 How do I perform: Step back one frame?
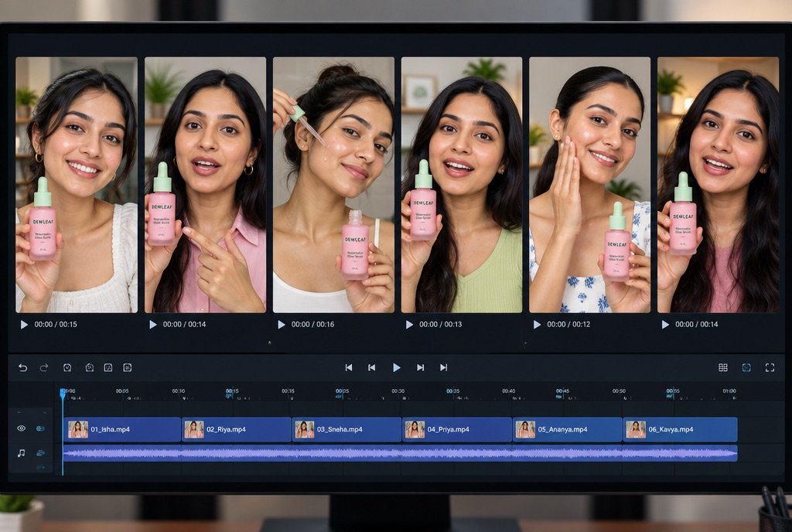[x=372, y=367]
